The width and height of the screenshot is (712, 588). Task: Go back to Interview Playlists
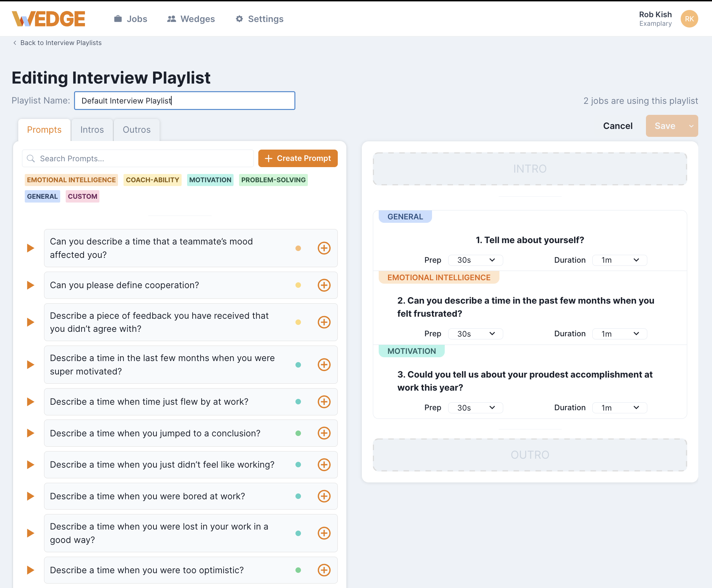click(57, 43)
